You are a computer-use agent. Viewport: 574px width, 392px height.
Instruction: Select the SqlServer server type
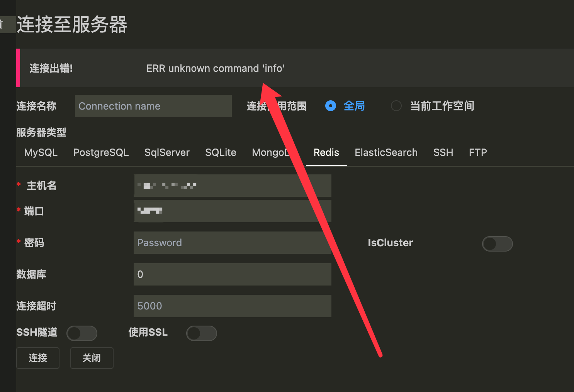tap(167, 152)
